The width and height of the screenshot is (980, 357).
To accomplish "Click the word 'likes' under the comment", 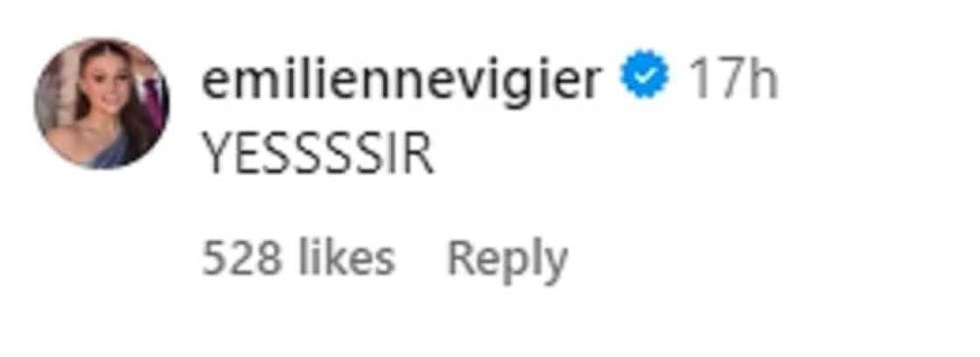I will [x=346, y=258].
